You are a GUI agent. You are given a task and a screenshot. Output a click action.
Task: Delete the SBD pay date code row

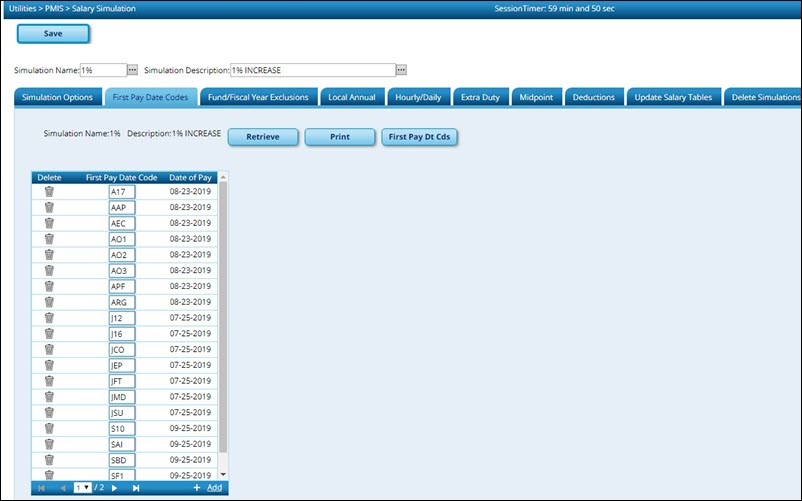(x=49, y=460)
